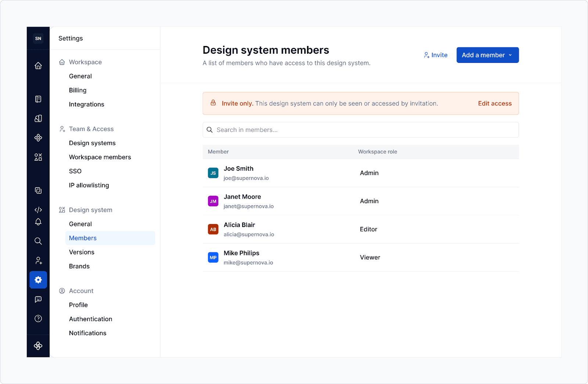
Task: Open Billing in Workspace settings
Action: pos(78,90)
